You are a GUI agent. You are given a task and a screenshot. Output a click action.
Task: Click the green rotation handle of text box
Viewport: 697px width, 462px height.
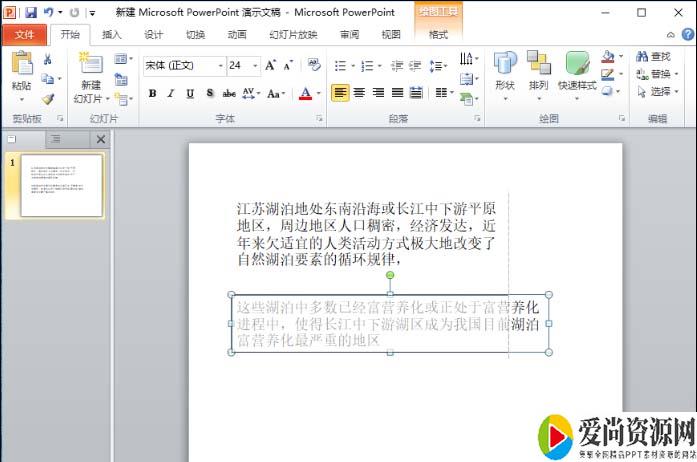390,275
